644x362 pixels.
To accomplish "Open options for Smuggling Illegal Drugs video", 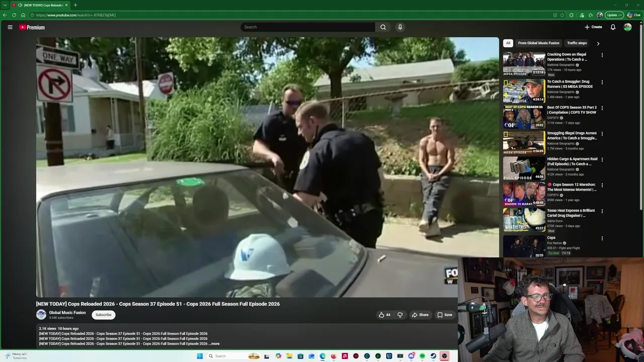I will point(602,134).
